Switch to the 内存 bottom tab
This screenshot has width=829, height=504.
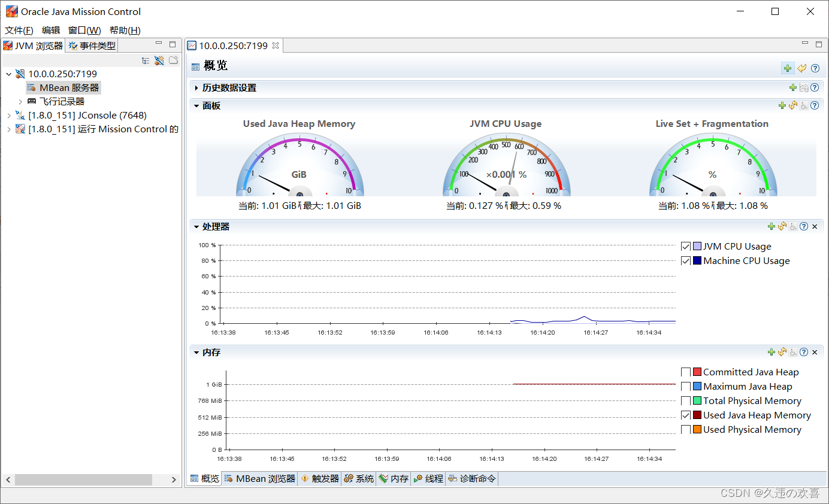click(x=394, y=479)
